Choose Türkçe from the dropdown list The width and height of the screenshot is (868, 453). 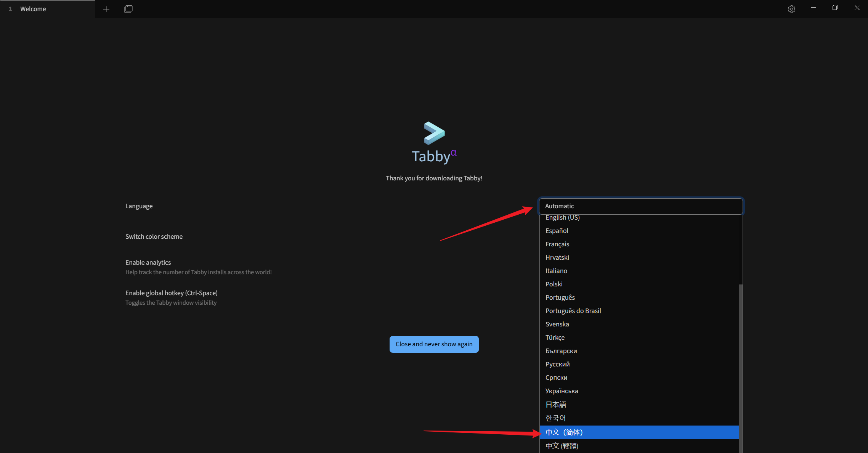pyautogui.click(x=639, y=337)
